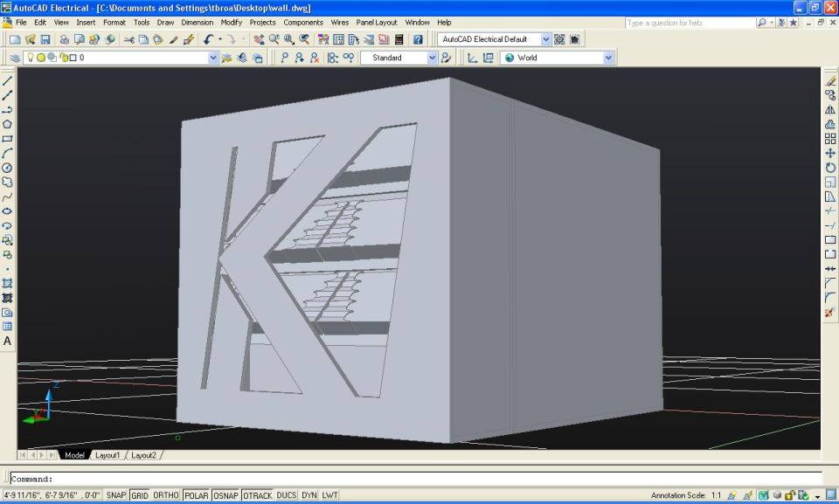Open status bar tray menu arrow
The height and width of the screenshot is (504, 839).
[x=817, y=496]
